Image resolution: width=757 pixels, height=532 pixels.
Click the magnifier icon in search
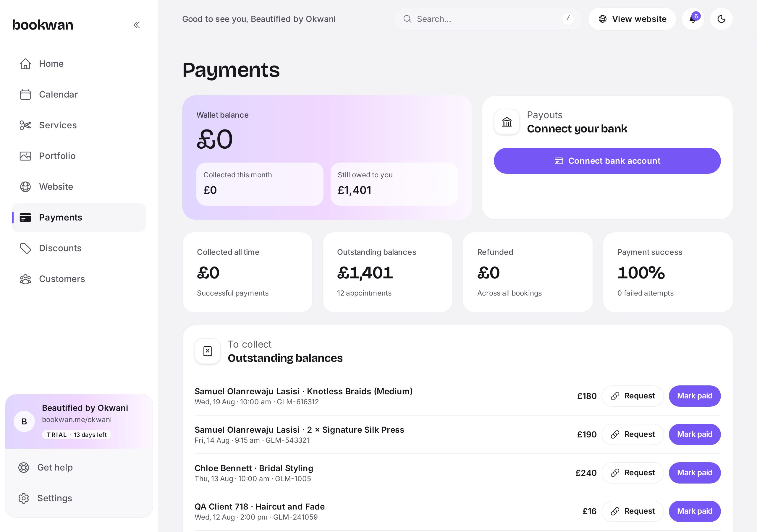(x=407, y=19)
